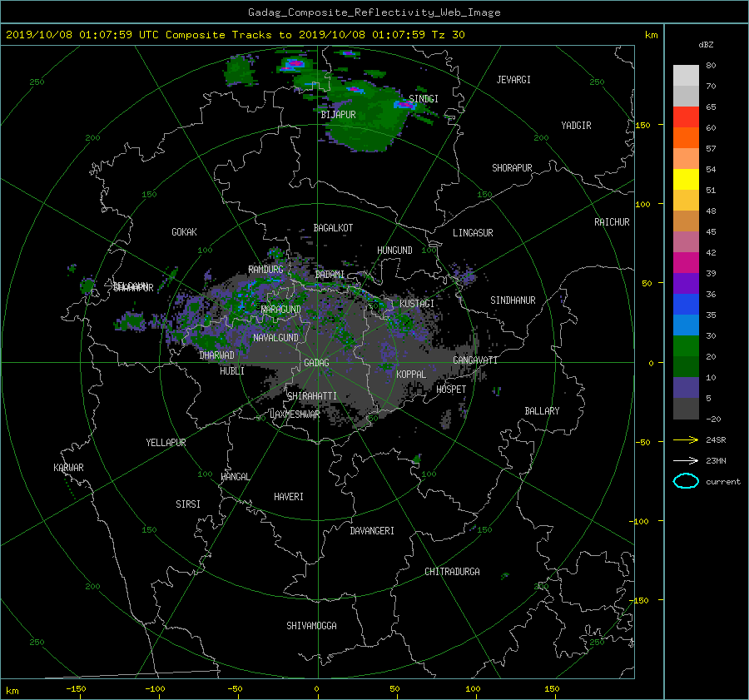This screenshot has height=700, width=749.
Task: Select the HAVERI label
Action: point(289,497)
